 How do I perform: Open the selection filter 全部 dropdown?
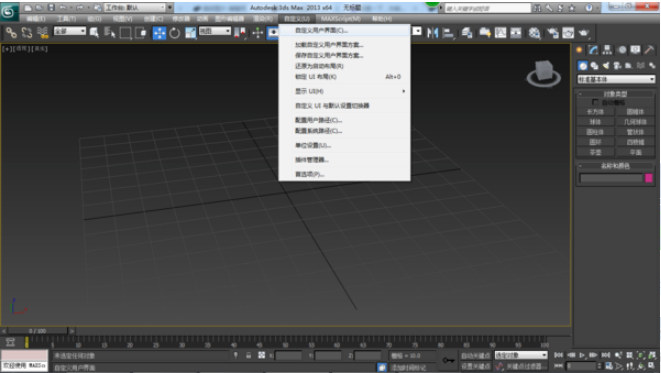click(x=70, y=31)
